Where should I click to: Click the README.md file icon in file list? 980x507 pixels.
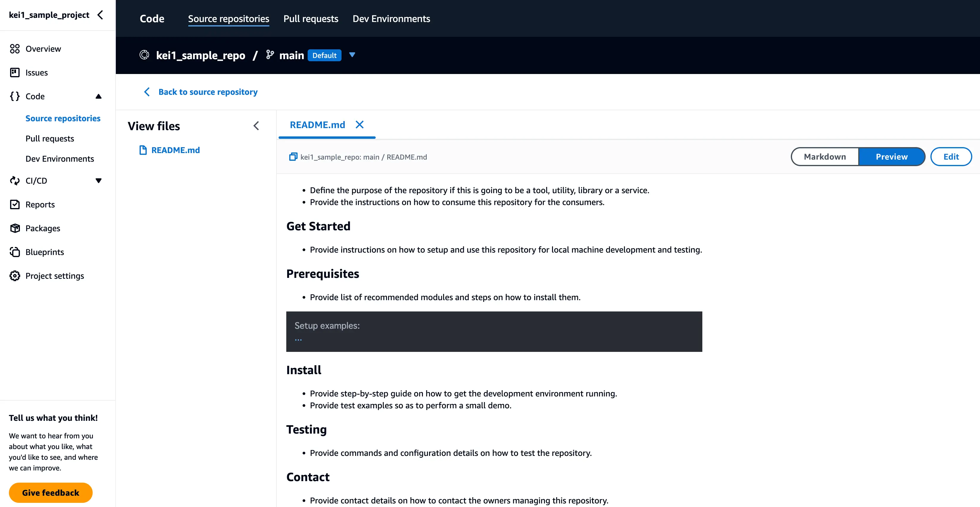[x=143, y=150]
